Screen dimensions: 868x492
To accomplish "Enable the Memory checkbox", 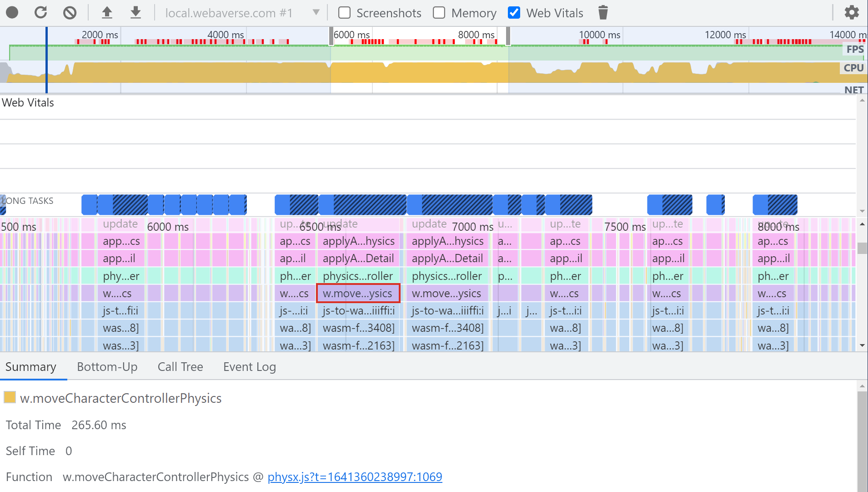I will click(439, 13).
